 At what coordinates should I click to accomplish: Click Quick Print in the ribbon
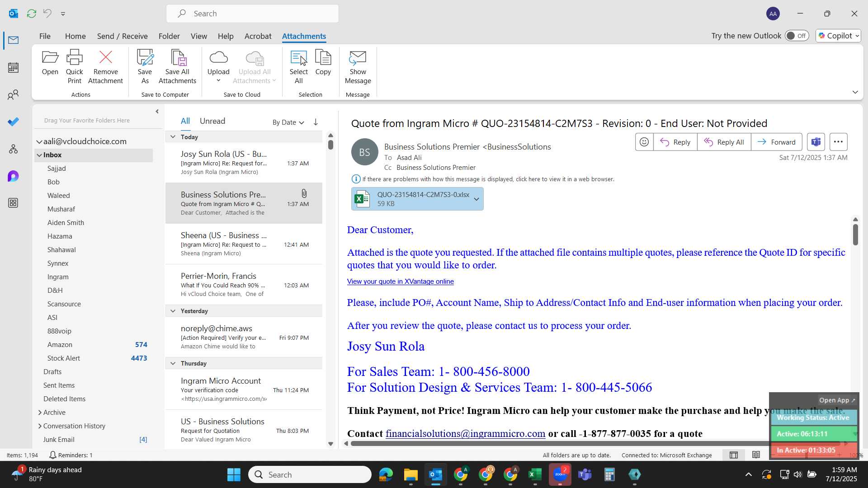tap(74, 67)
